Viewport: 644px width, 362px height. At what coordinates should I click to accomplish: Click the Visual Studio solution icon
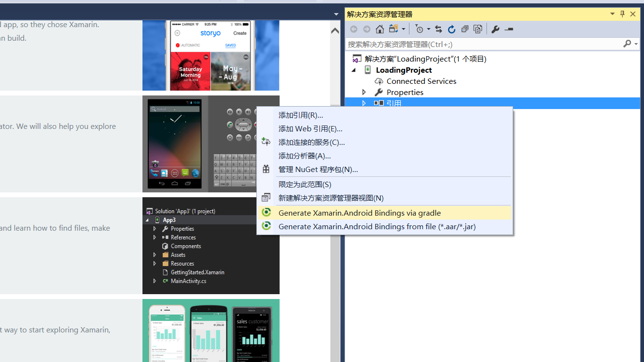(357, 59)
